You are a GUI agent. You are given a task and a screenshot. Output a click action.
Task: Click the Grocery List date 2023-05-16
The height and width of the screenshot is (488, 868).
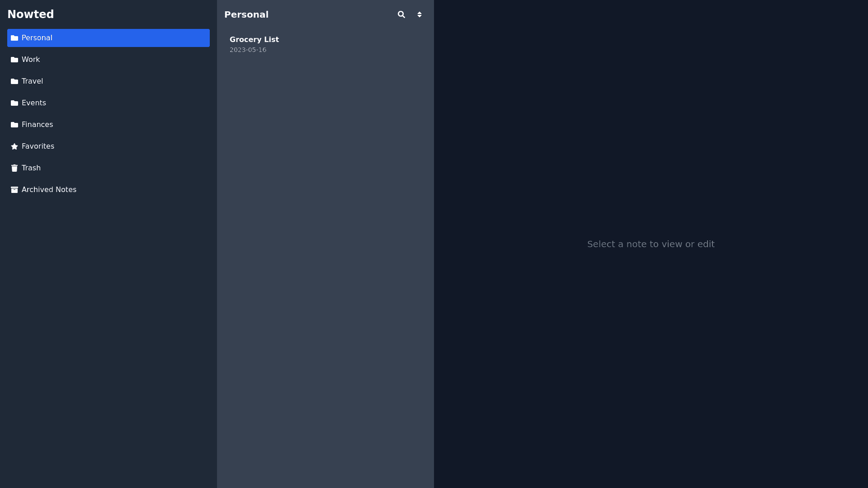[248, 50]
